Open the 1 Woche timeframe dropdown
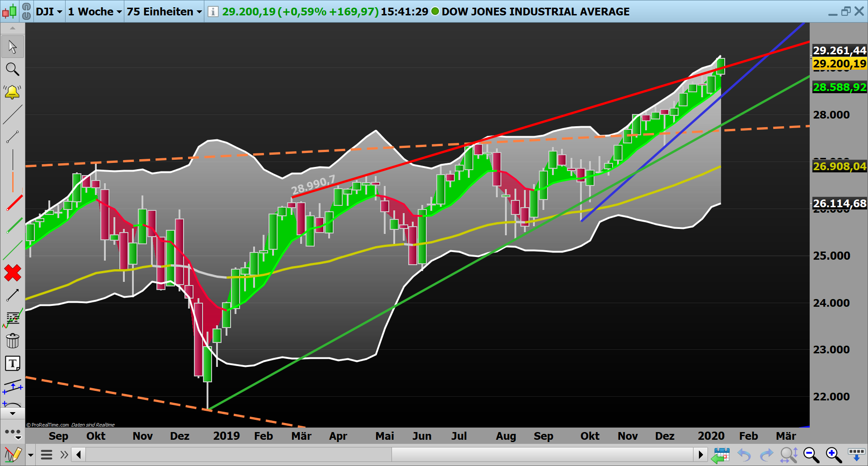 pos(94,12)
